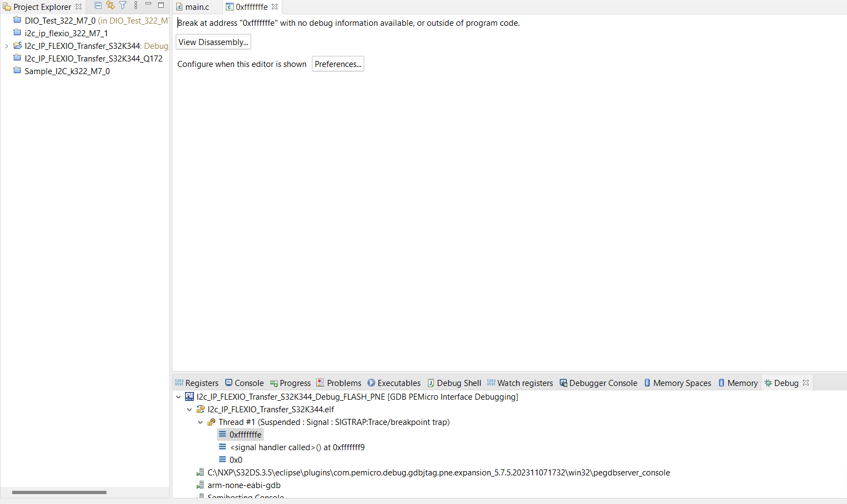
Task: Expand the I2c_IP_FLEXIO_Transfer_S32K344 project
Action: (x=6, y=46)
